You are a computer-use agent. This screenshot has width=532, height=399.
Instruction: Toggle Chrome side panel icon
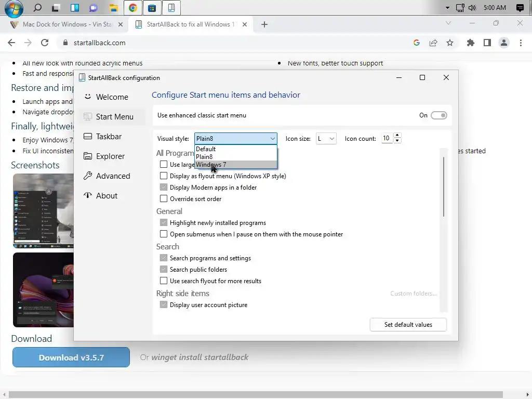[487, 43]
